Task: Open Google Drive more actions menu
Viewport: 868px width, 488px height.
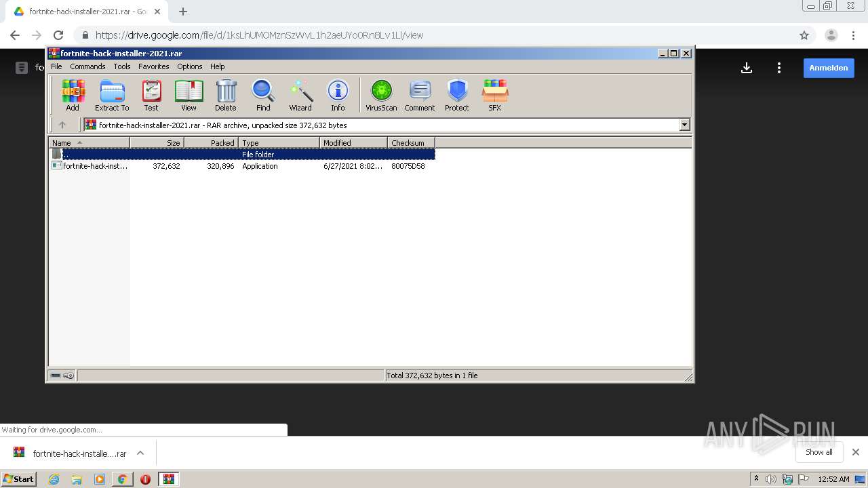Action: click(x=779, y=68)
